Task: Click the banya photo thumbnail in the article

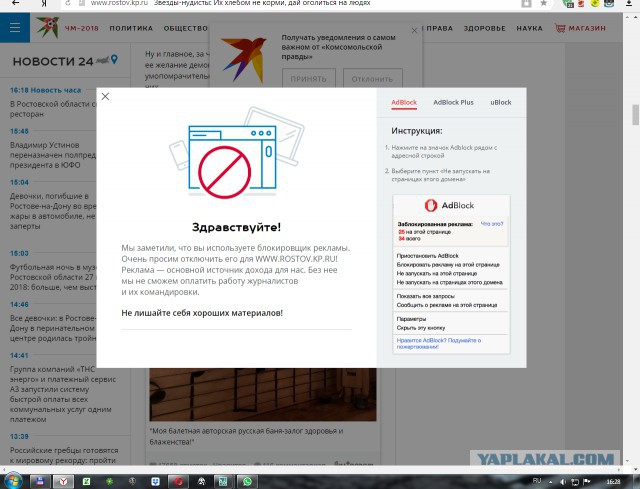Action: point(263,394)
